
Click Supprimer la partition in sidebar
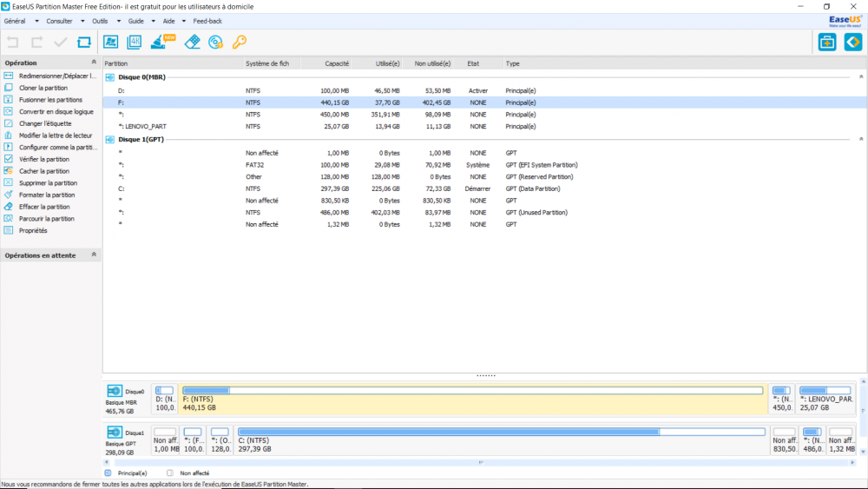click(x=48, y=183)
